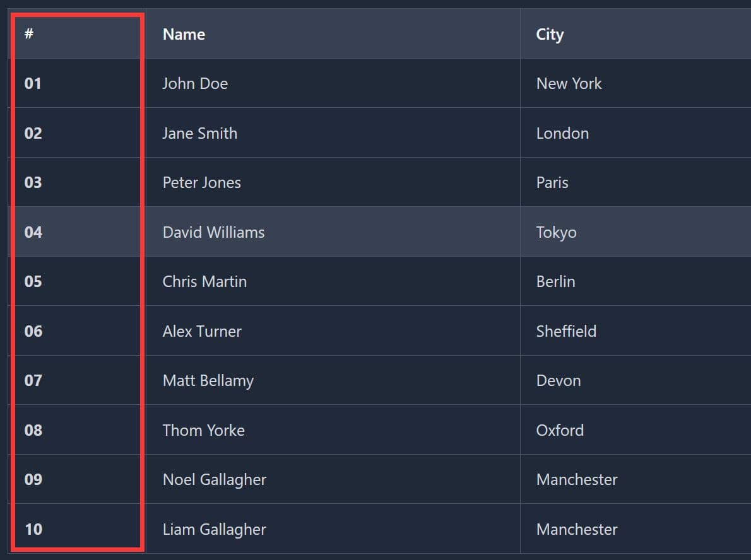Select row number 07 cell

(33, 381)
